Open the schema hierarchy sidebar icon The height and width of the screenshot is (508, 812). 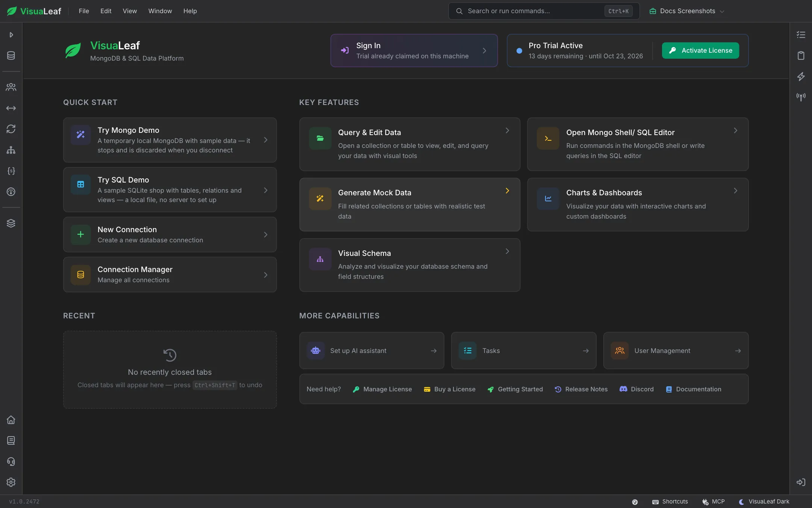11,150
